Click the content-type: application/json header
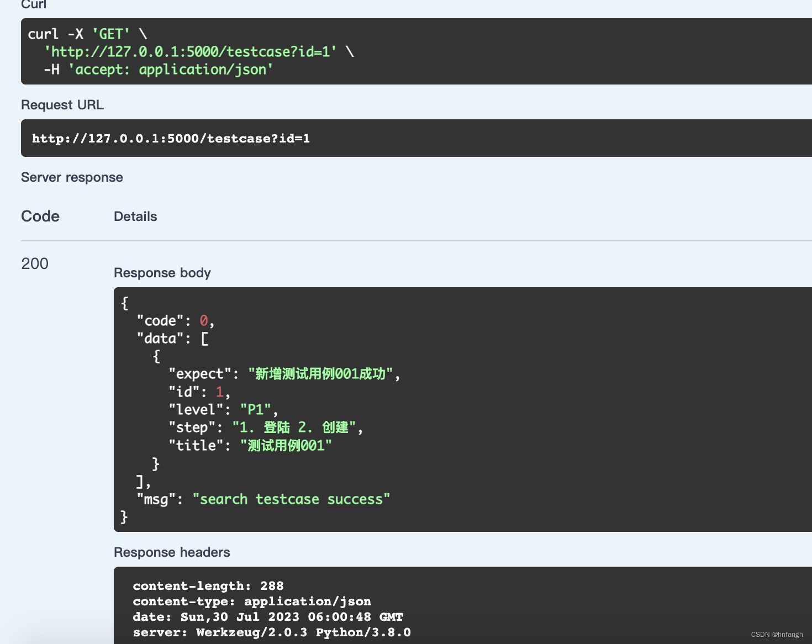Viewport: 812px width, 644px height. 252,601
